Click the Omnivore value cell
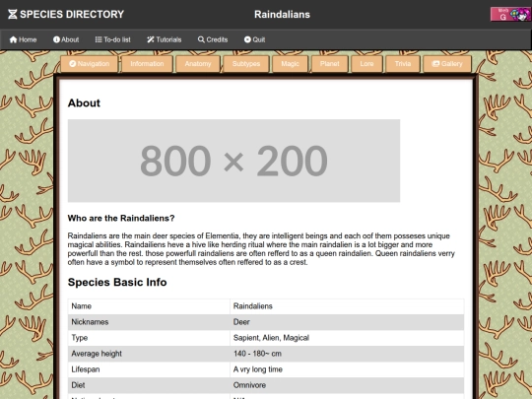Viewport: 532px width, 399px height. (x=347, y=385)
